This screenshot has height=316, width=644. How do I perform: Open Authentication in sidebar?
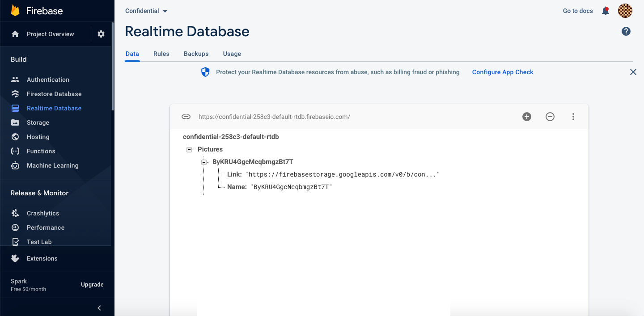coord(48,80)
